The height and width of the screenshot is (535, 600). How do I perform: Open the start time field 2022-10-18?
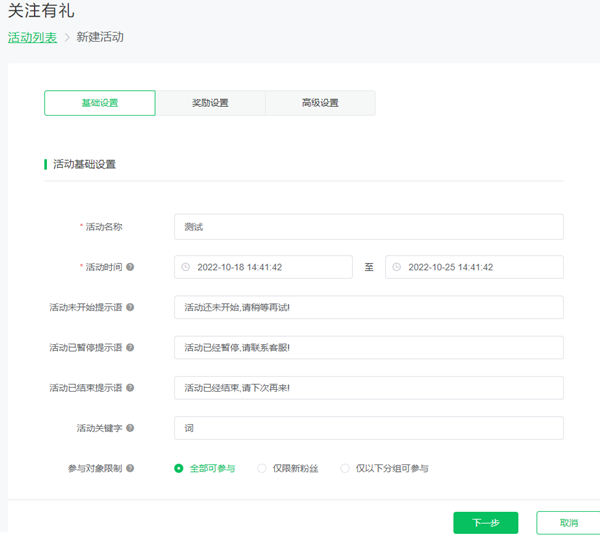[263, 267]
